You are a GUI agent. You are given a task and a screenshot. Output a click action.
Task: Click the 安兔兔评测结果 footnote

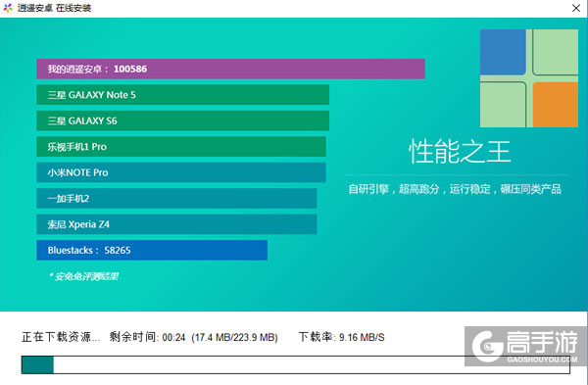pos(84,276)
